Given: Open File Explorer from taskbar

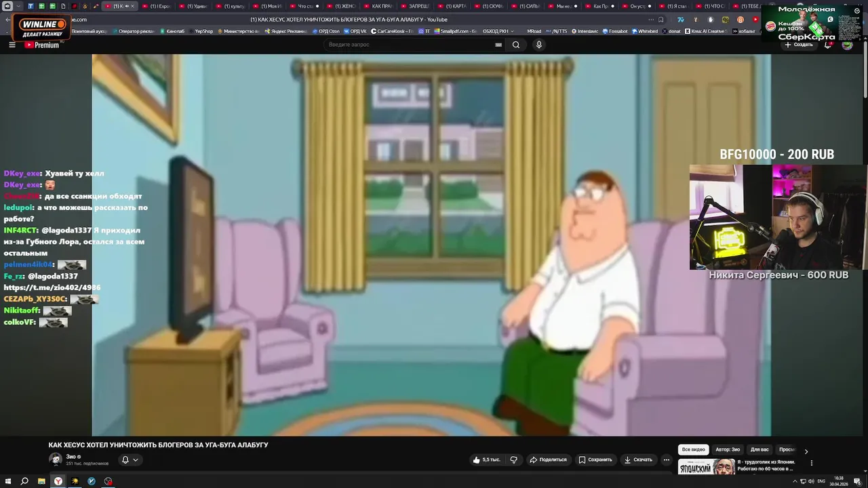Looking at the screenshot, I should click(x=41, y=481).
